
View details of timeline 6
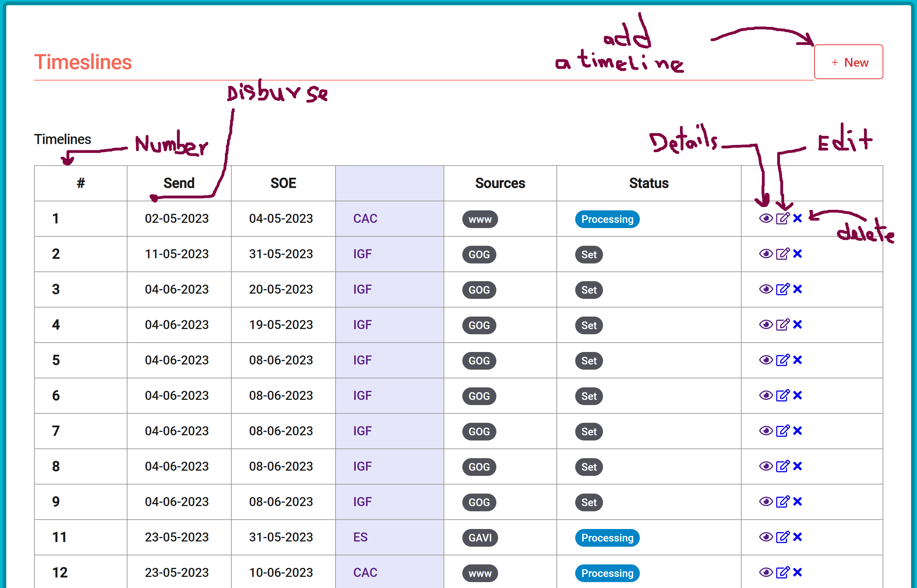click(766, 396)
